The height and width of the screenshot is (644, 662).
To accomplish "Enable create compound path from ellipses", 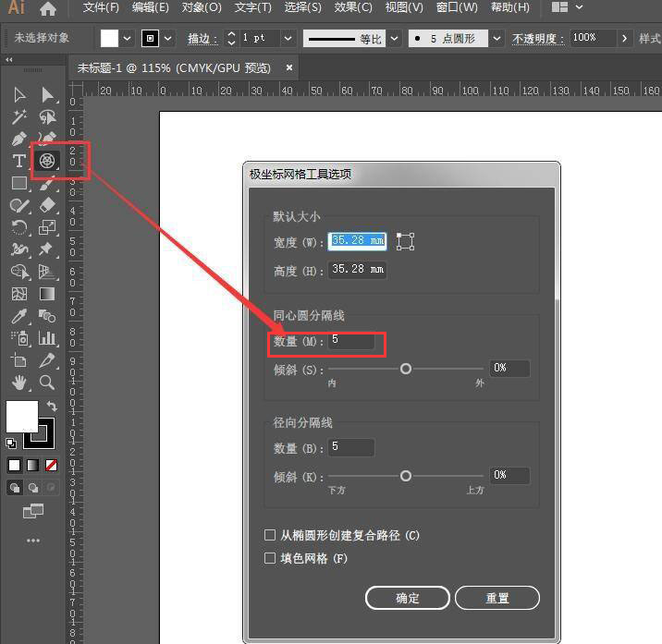I will [x=270, y=535].
